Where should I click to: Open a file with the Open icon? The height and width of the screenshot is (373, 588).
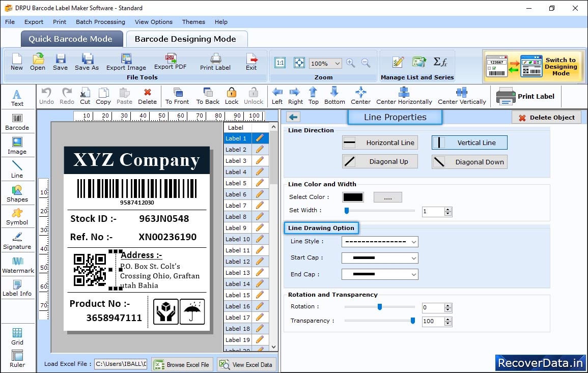click(38, 62)
